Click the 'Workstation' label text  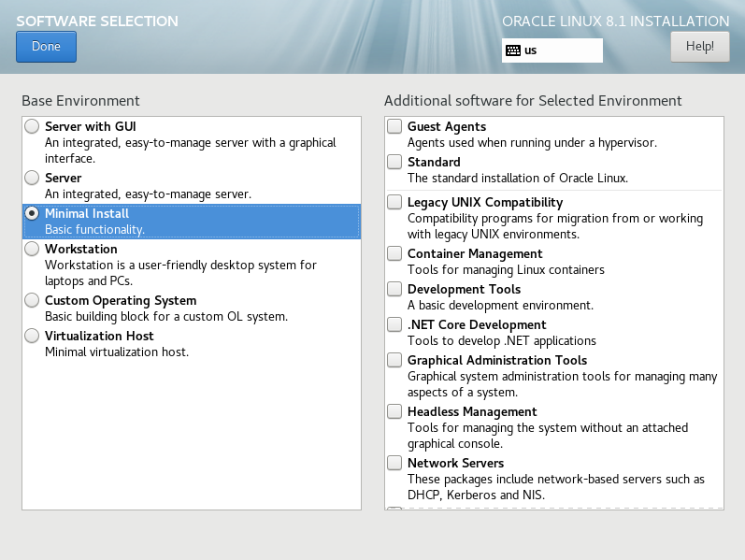[81, 249]
